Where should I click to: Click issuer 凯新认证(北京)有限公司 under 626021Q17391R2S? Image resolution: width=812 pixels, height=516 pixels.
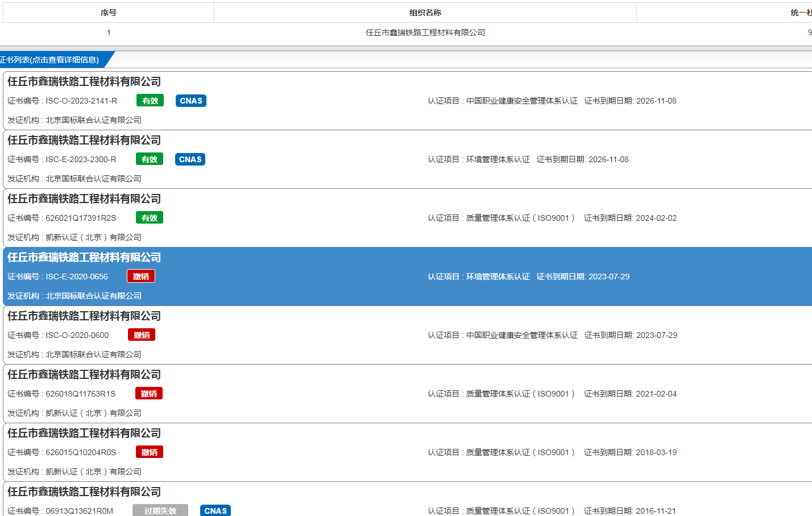(93, 237)
